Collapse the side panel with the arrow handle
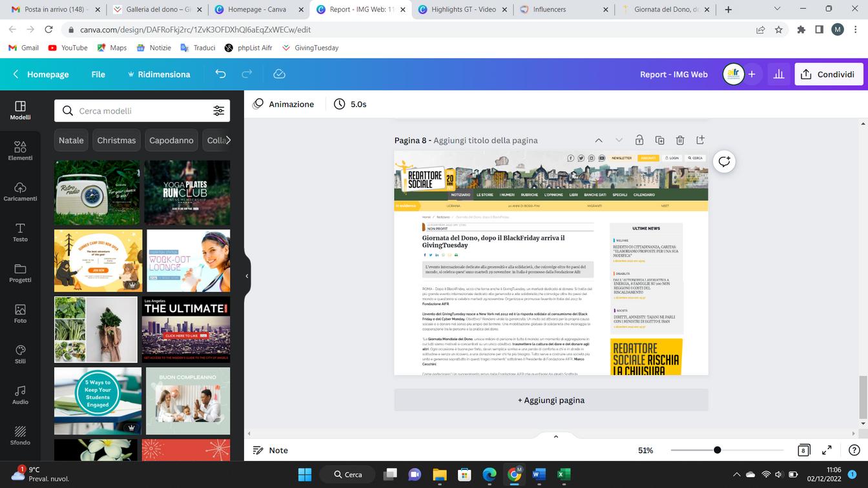868x488 pixels. tap(247, 276)
